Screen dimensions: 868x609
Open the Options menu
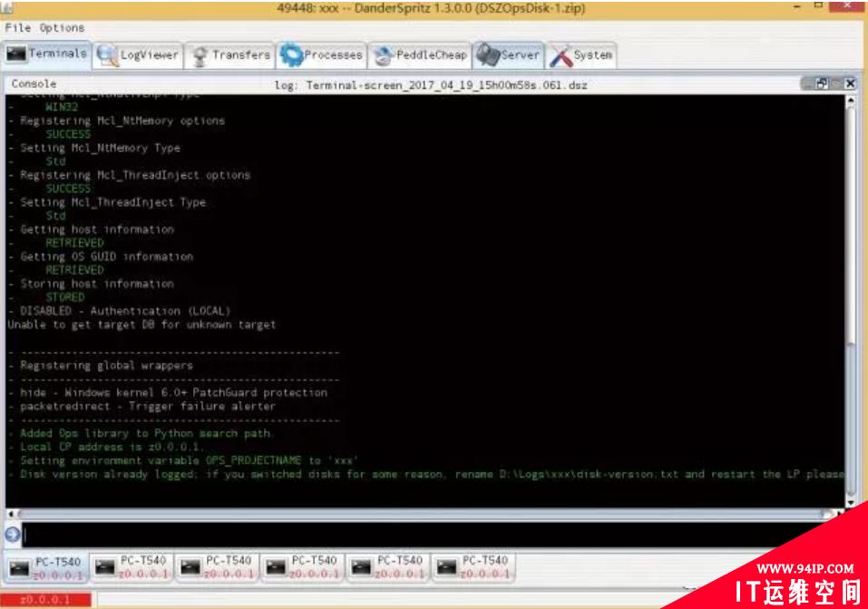tap(62, 28)
